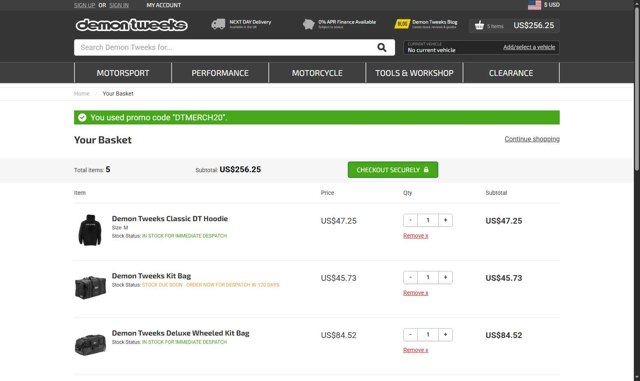Image resolution: width=640 pixels, height=381 pixels.
Task: Click the Demon Tweeks logo
Action: [x=131, y=25]
